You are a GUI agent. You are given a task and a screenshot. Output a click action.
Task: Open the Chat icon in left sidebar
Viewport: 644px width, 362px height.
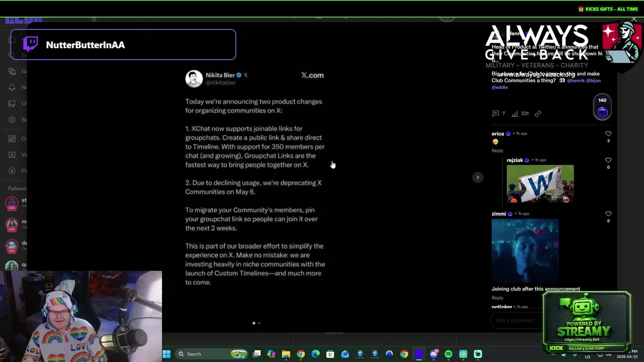(12, 104)
